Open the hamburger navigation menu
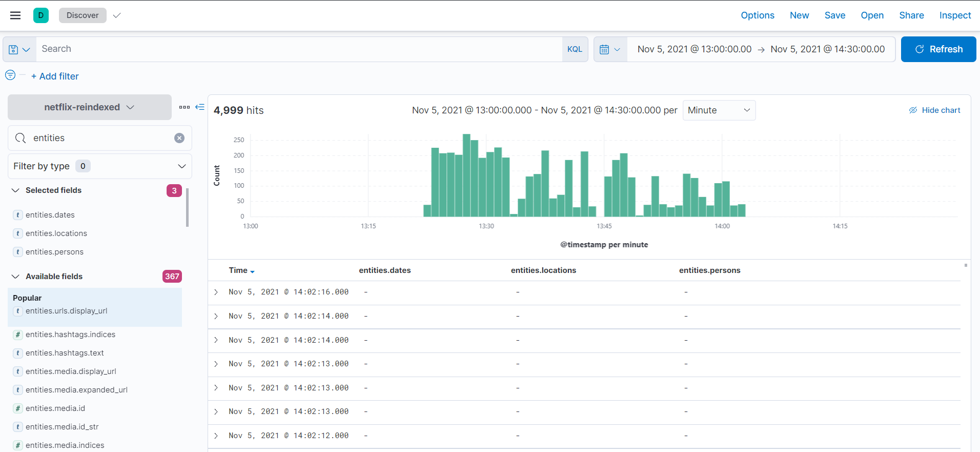 coord(15,15)
